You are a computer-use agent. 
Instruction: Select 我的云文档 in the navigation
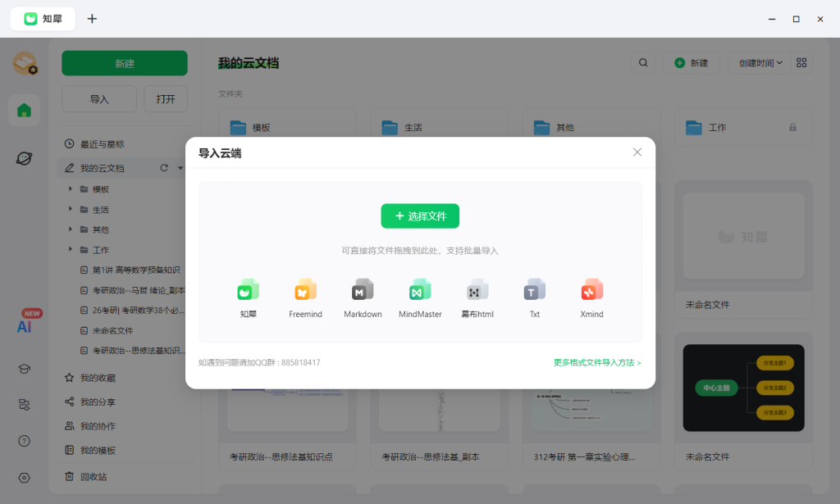[x=103, y=168]
